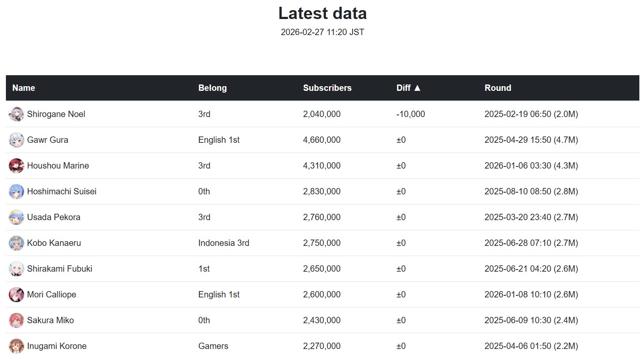Click Gawr Gura's avatar icon

[16, 140]
